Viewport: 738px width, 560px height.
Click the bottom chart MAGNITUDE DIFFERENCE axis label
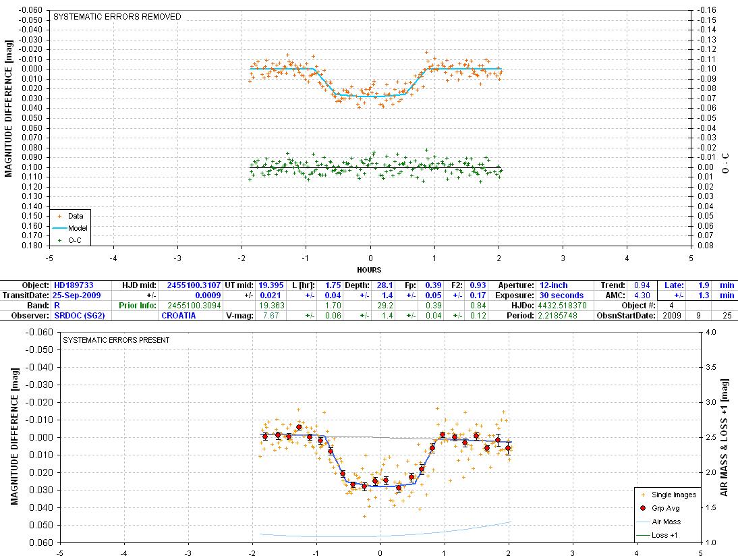[14, 437]
